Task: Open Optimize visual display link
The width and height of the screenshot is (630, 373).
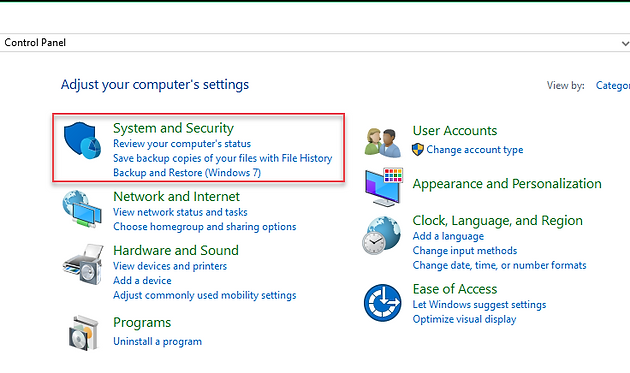Action: tap(464, 319)
